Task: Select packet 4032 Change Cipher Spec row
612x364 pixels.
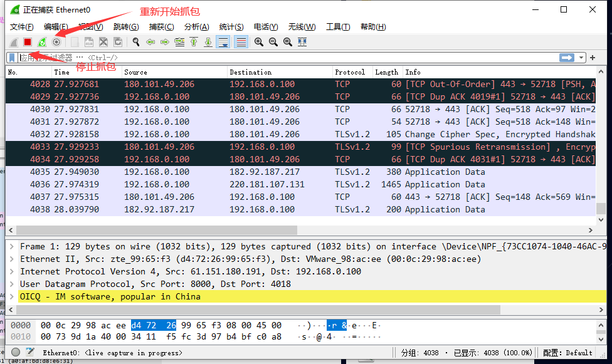Action: [x=301, y=134]
